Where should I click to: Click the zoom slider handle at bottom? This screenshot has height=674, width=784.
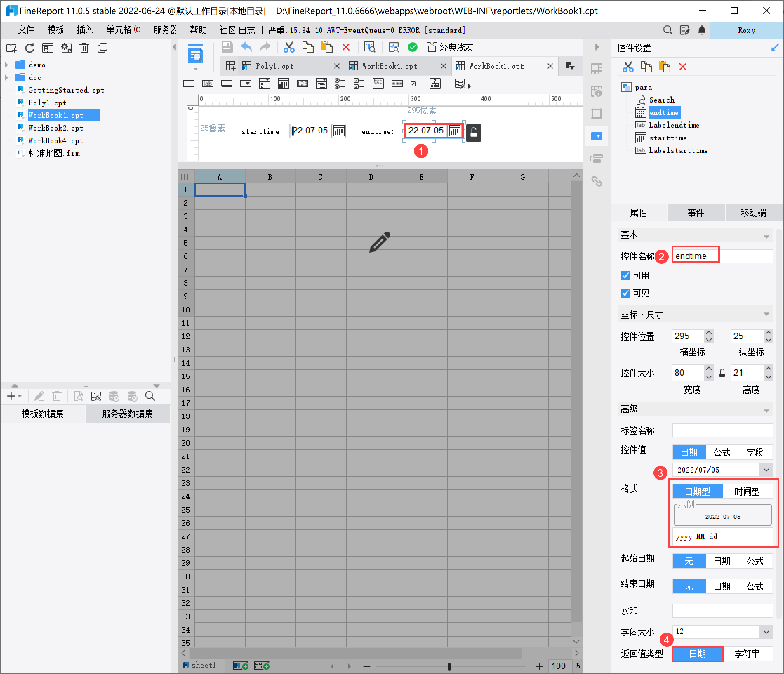(449, 666)
